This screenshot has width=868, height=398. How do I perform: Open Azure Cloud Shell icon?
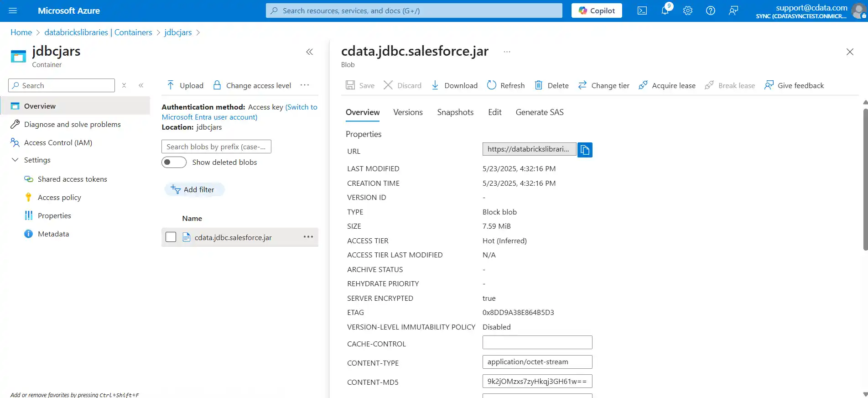642,10
